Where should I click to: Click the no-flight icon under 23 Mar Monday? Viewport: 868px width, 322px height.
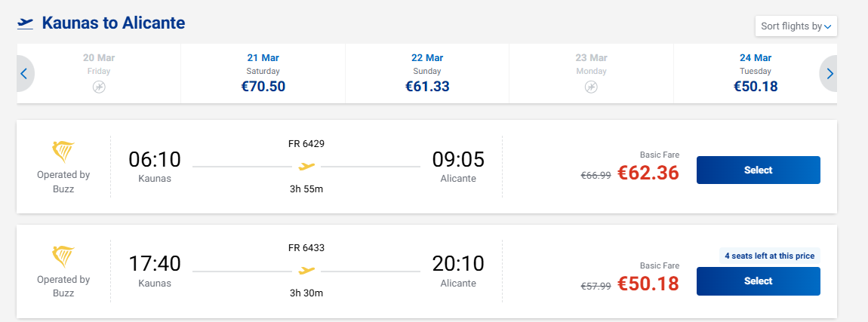(591, 87)
